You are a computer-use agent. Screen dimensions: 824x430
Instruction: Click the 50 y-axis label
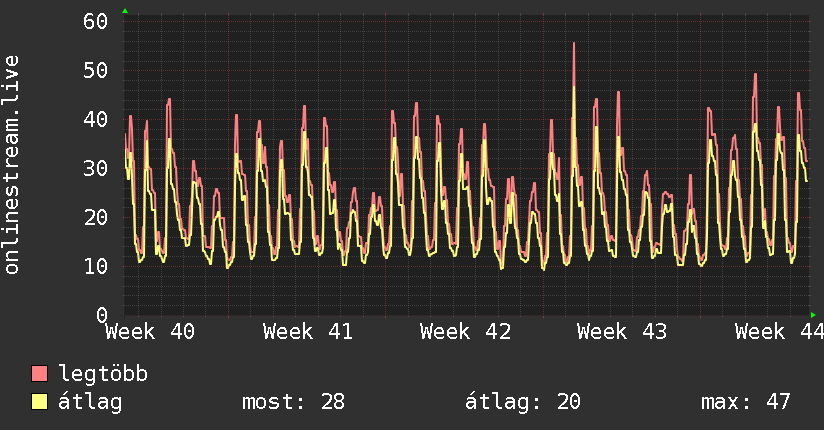click(x=95, y=70)
